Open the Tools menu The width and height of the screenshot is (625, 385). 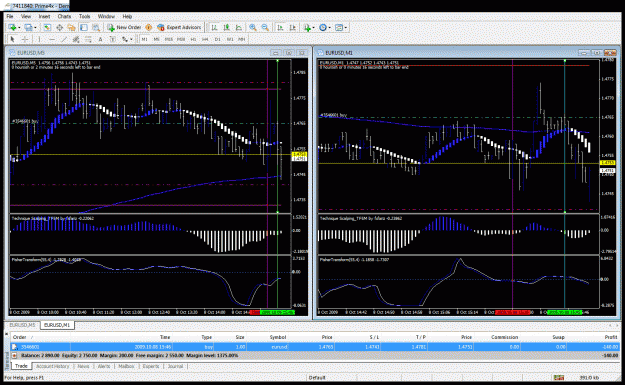85,16
